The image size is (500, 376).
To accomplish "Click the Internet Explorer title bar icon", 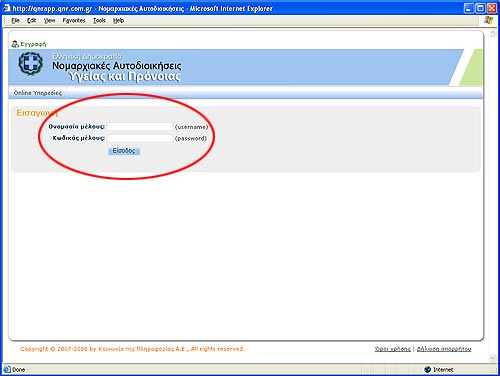I will click(6, 8).
